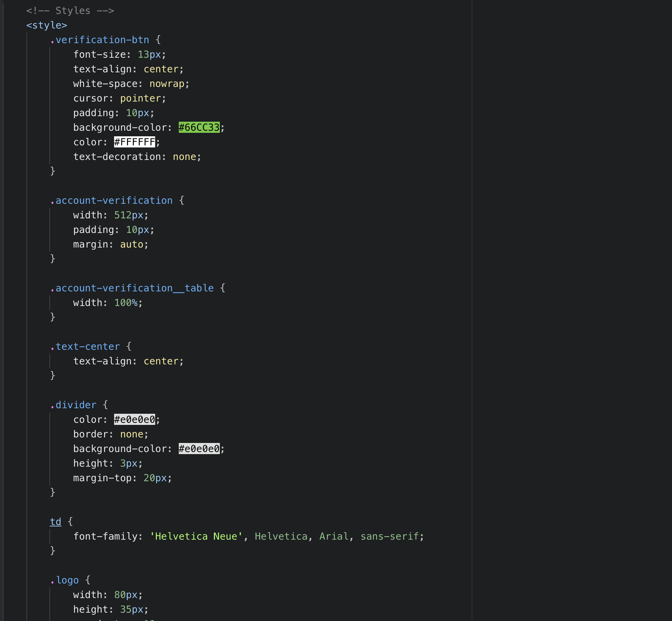The image size is (672, 621).
Task: Click the text-decoration none value
Action: click(x=184, y=157)
